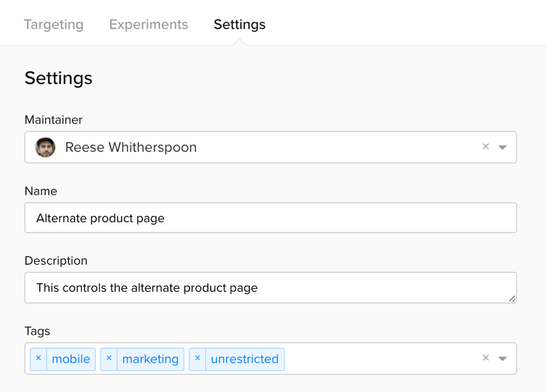Open the Experiments tab
The width and height of the screenshot is (546, 392).
tap(148, 25)
